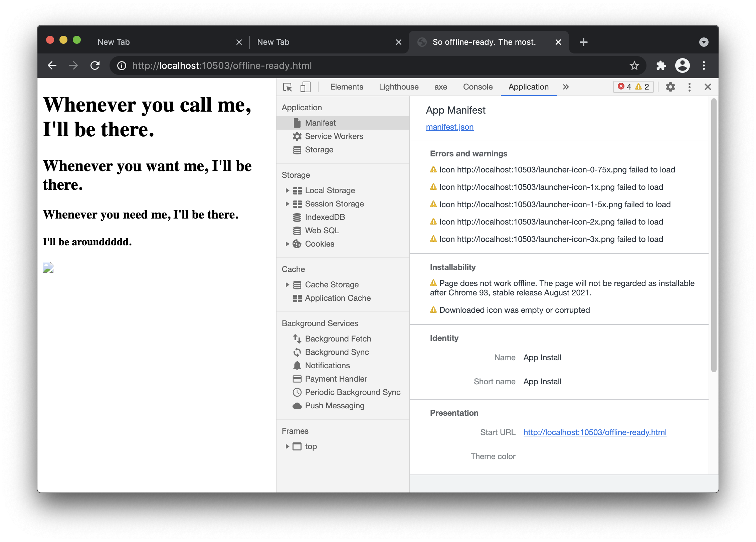Viewport: 756px width, 542px height.
Task: Toggle the device toolbar icon
Action: click(x=305, y=87)
